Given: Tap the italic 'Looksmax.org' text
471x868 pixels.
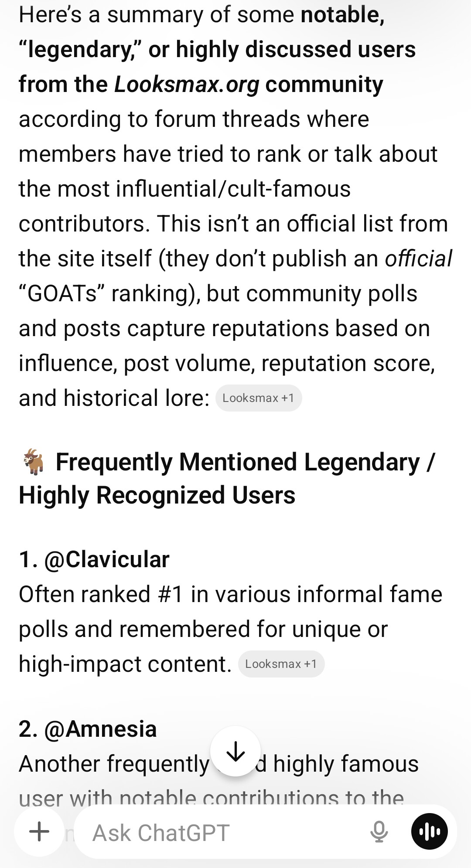Looking at the screenshot, I should [187, 84].
